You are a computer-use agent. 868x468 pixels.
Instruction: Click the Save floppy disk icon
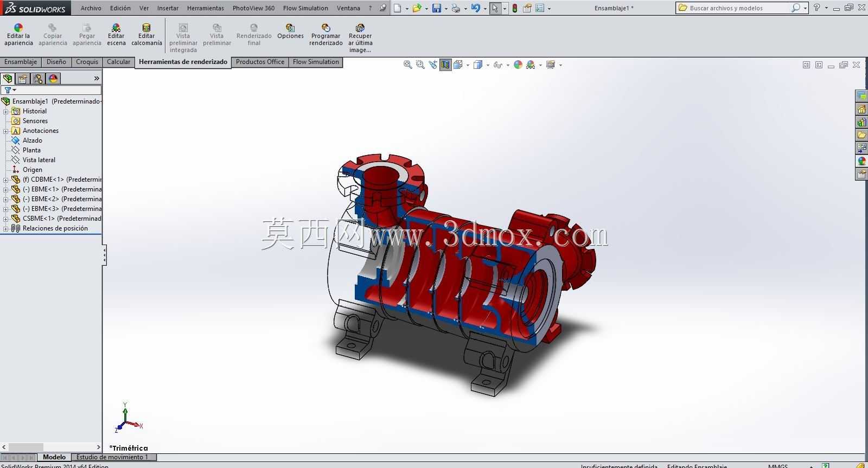(436, 8)
